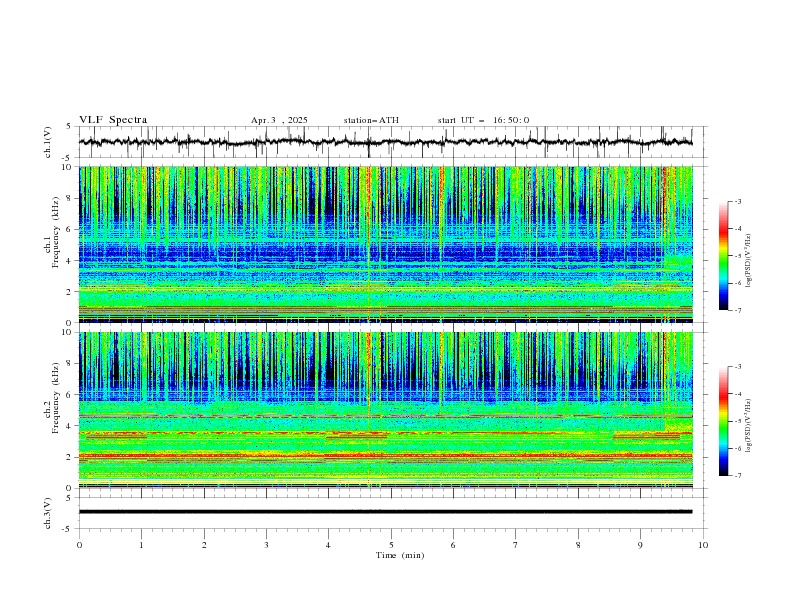Click the 'start UT = 16:50:0' text
The width and height of the screenshot is (792, 612).
[483, 120]
